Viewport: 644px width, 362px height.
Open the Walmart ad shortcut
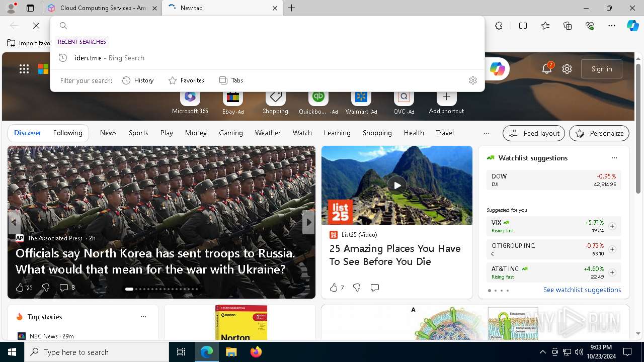click(x=361, y=103)
